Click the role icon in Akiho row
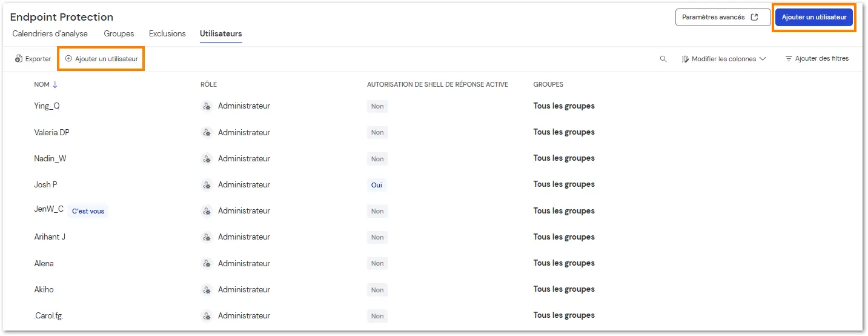 tap(207, 289)
